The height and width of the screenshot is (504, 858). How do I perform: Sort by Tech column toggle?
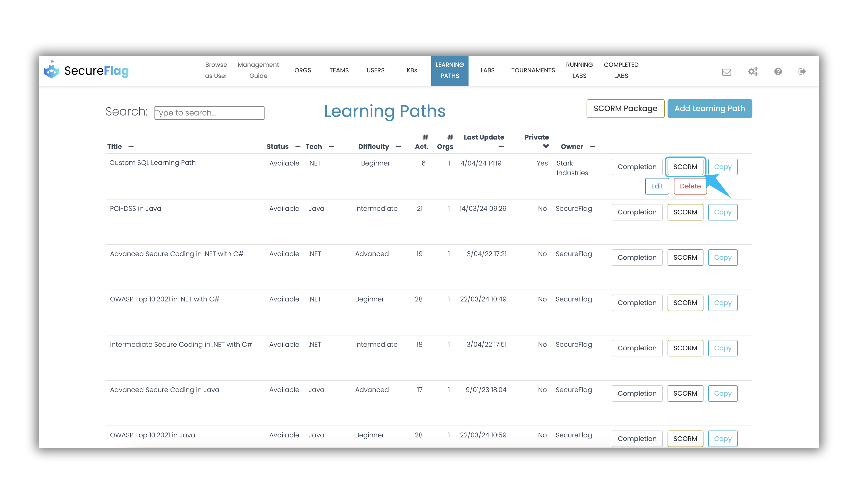click(x=331, y=147)
